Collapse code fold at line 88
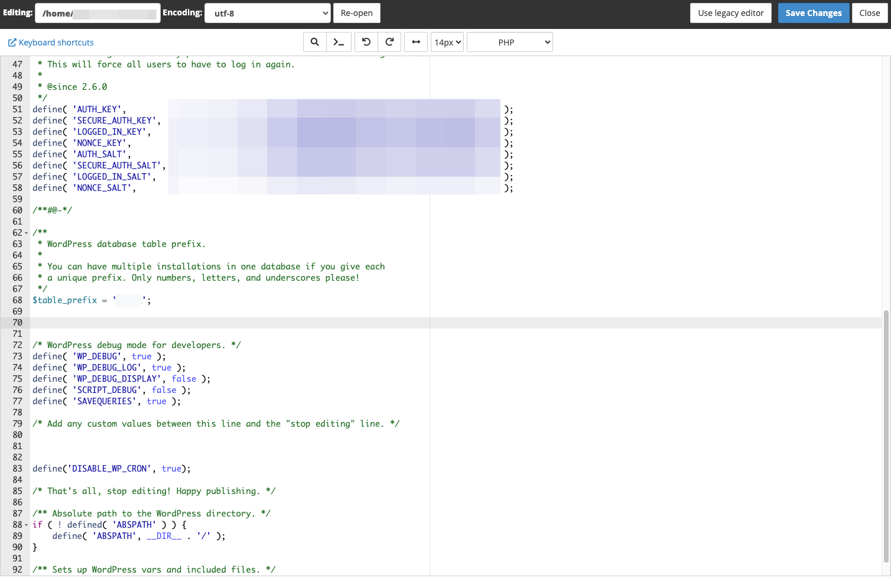This screenshot has height=588, width=891. pyautogui.click(x=26, y=525)
